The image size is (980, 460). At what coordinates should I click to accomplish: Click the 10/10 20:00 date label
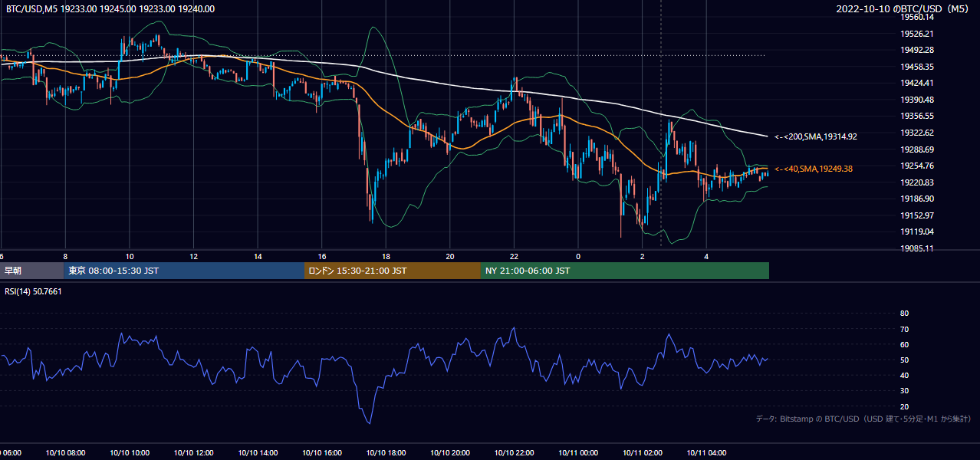tap(450, 452)
